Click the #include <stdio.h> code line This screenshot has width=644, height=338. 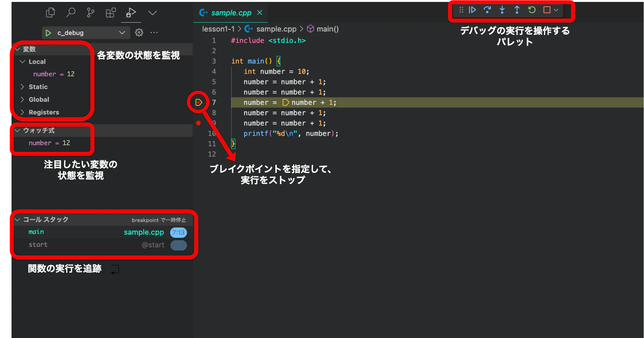point(268,41)
